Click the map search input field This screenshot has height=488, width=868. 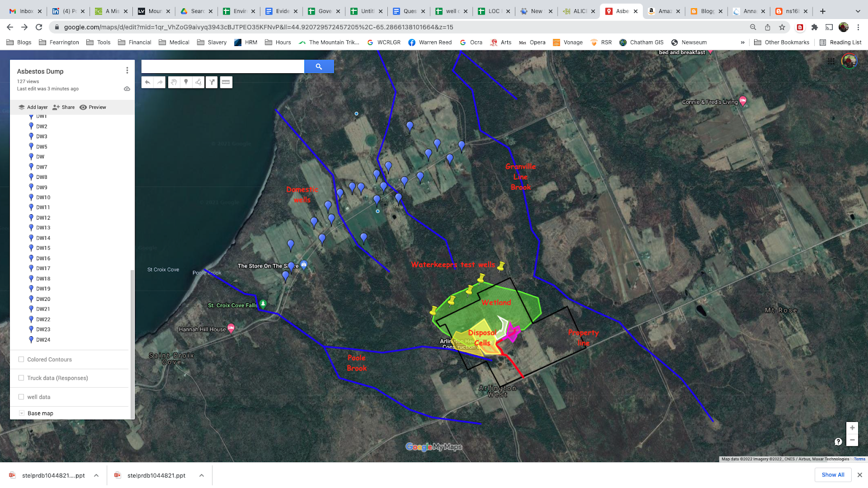[x=223, y=67]
